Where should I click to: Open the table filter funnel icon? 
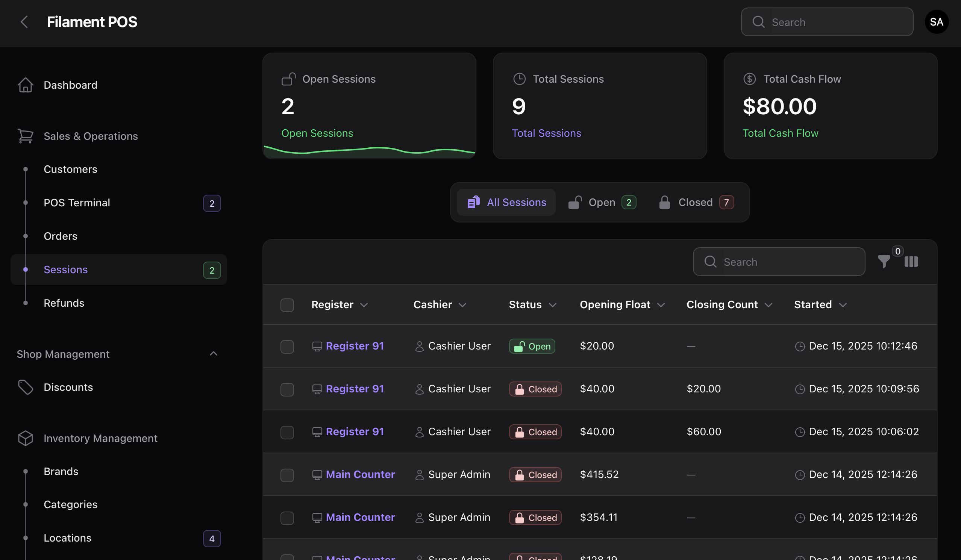(x=884, y=262)
